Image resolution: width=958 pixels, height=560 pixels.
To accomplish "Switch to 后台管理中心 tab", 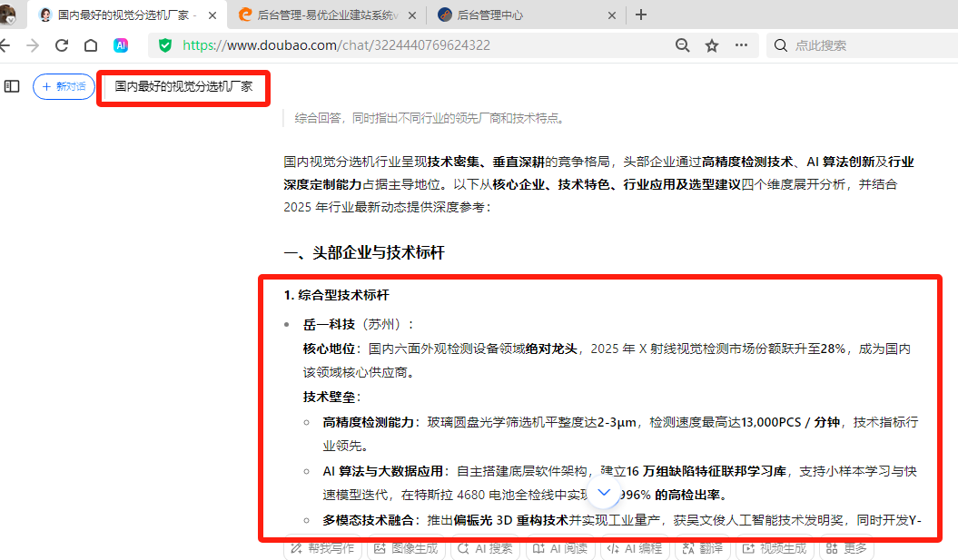I will click(x=526, y=15).
